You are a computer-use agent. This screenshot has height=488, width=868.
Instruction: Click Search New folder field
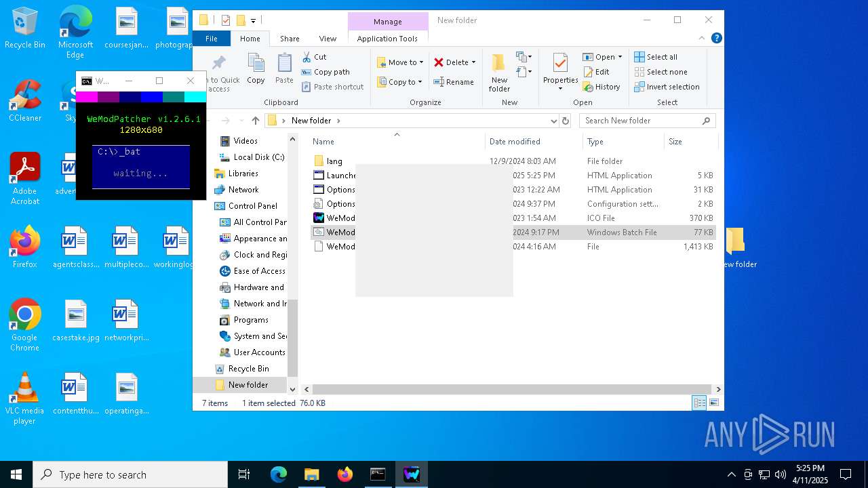[x=647, y=121]
